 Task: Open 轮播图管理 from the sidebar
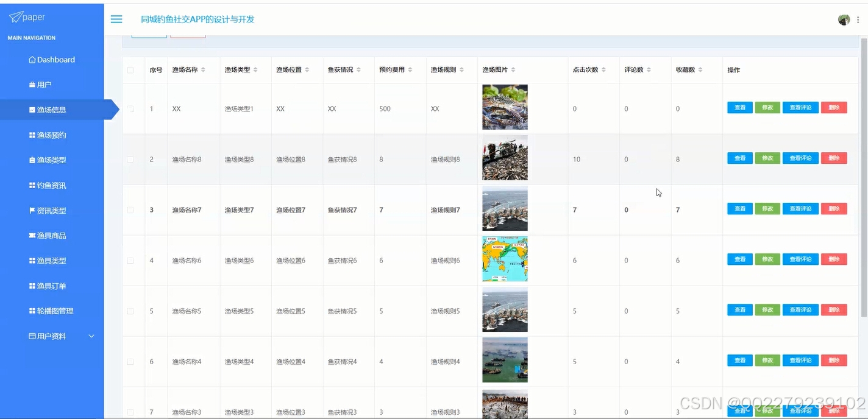pyautogui.click(x=56, y=311)
